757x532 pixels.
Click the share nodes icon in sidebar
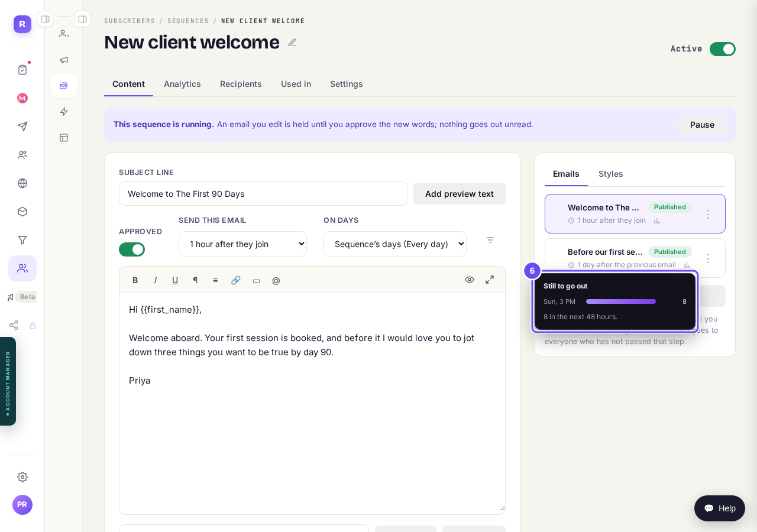(14, 325)
